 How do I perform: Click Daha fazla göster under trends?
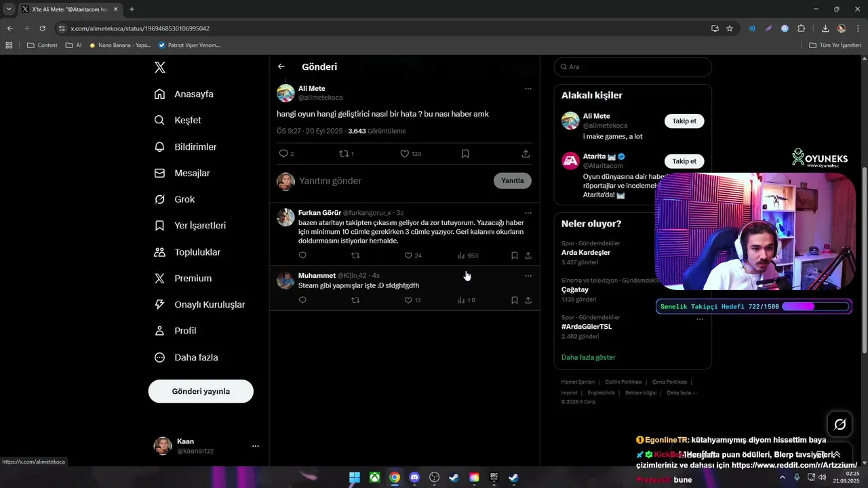pyautogui.click(x=589, y=357)
